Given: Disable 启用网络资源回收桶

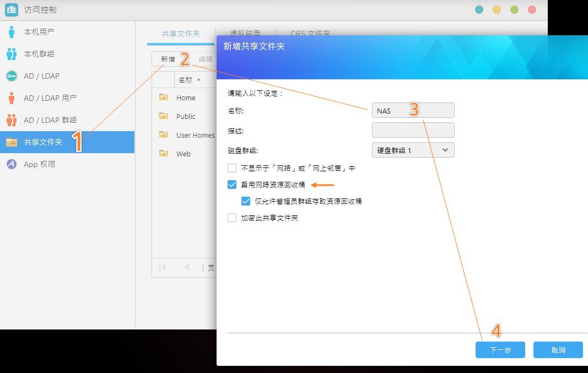Looking at the screenshot, I should click(x=232, y=185).
